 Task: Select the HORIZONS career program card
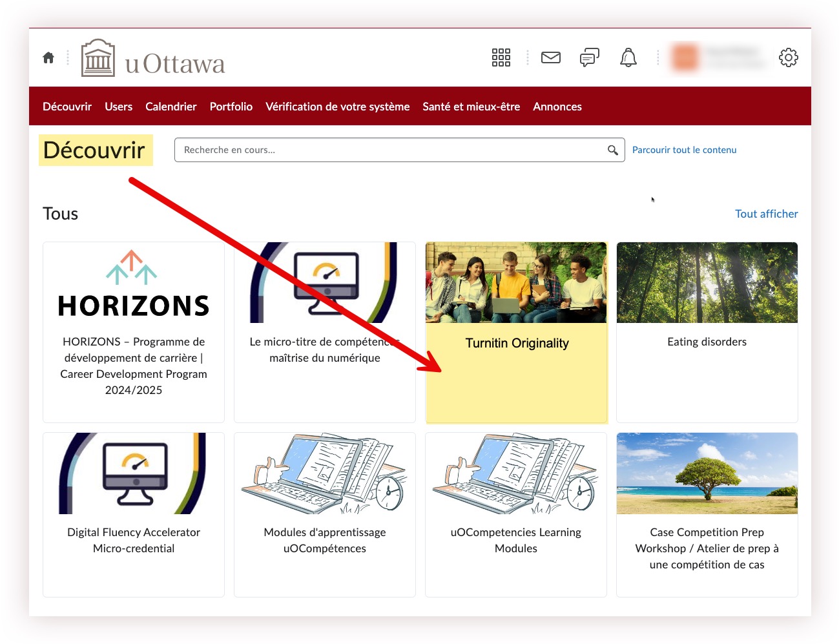pyautogui.click(x=134, y=333)
